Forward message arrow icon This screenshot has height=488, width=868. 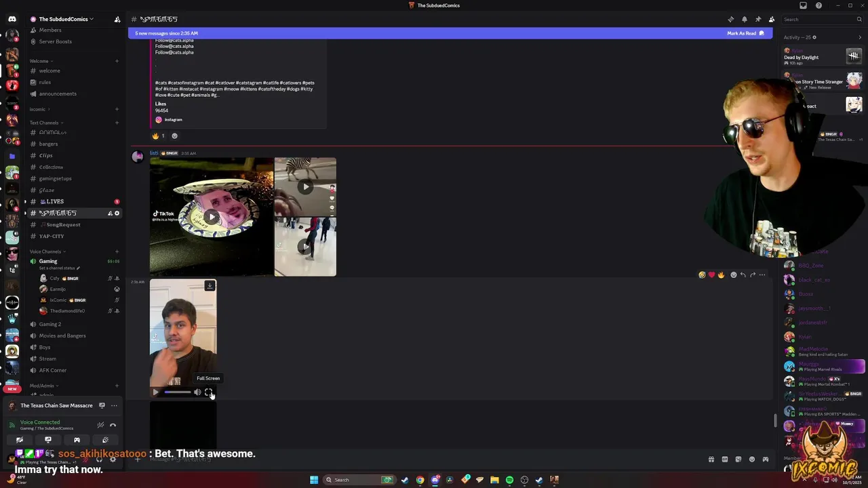point(753,274)
